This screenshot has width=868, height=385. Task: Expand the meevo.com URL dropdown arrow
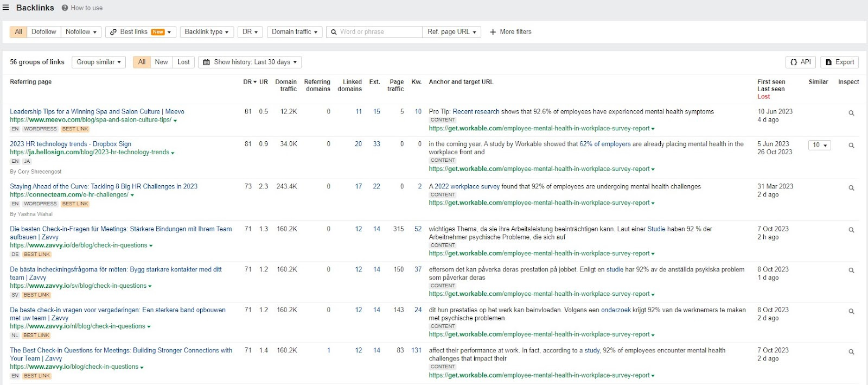175,121
